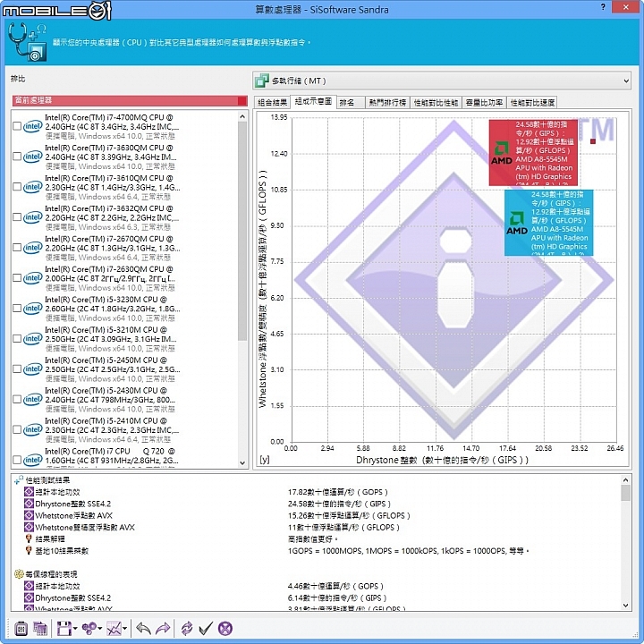The width and height of the screenshot is (644, 644).
Task: Tick the Core i5-3230M checkbox
Action: coord(17,309)
